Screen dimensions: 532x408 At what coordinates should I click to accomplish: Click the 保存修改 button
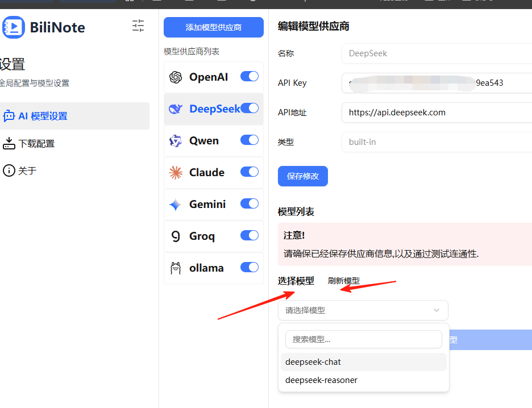pyautogui.click(x=302, y=176)
